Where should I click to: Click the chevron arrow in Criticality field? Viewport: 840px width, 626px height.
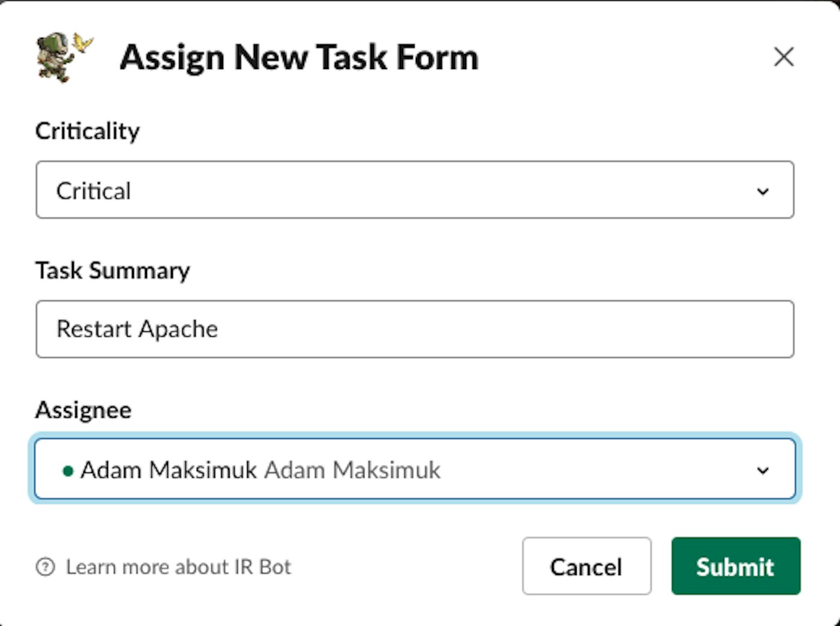(763, 191)
